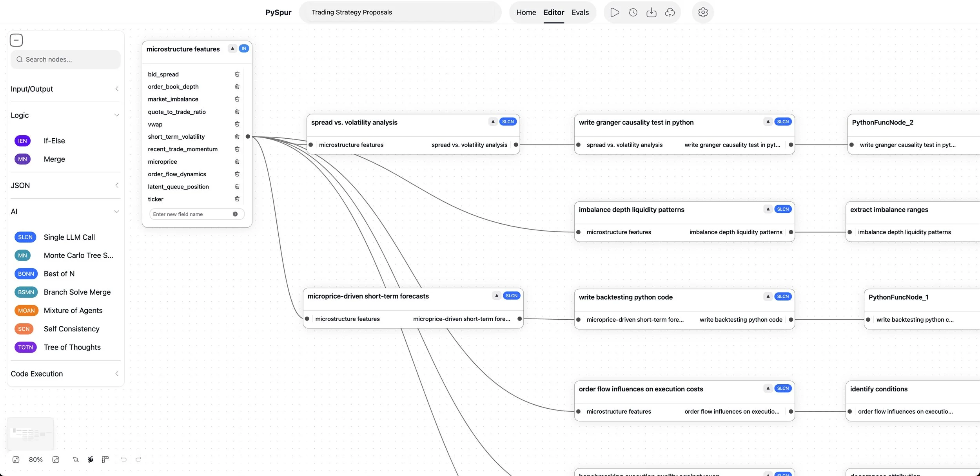The image size is (980, 476).
Task: Expand the Code Execution section
Action: [65, 374]
